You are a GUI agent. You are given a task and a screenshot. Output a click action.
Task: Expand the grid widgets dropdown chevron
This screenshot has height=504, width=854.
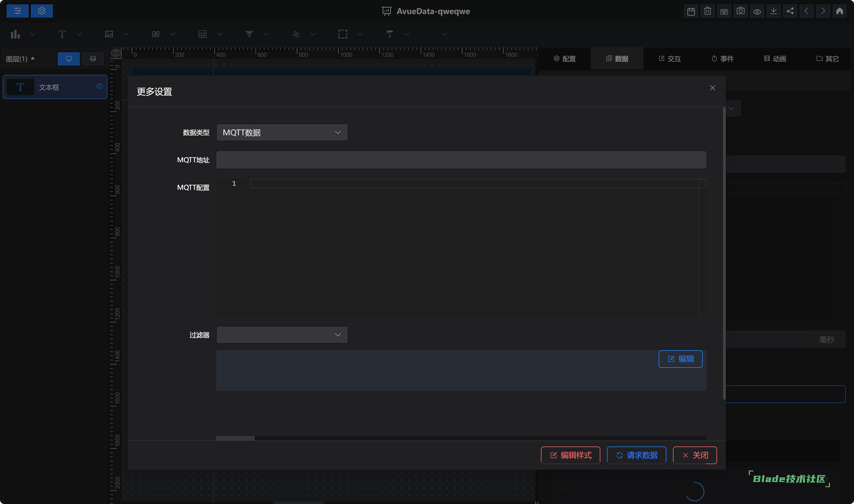coord(173,34)
